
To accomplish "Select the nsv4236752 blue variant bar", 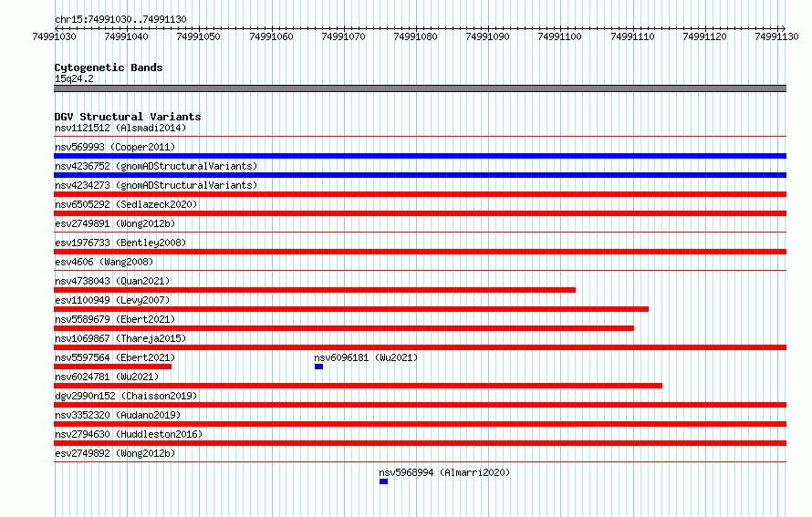I will pos(420,175).
